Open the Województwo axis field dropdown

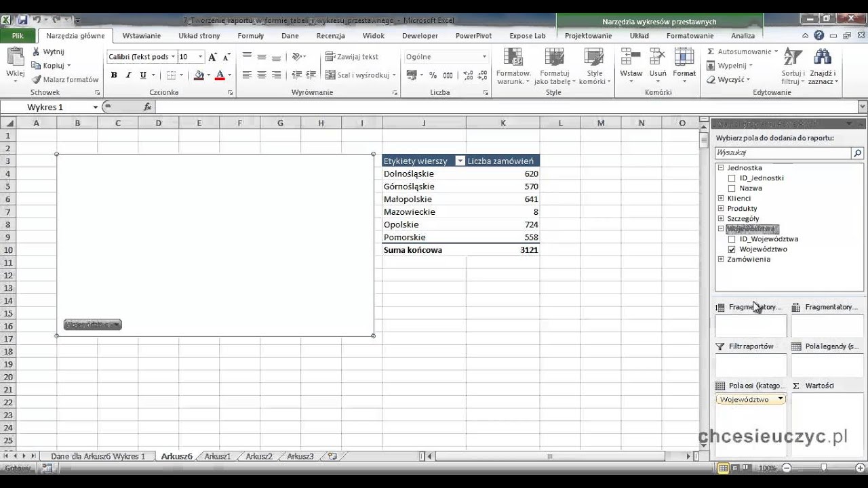(781, 400)
